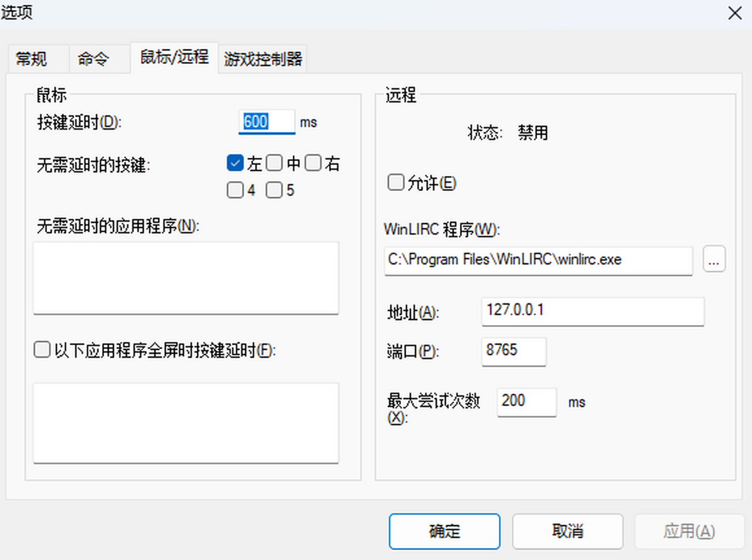Enable the 右 mouse button checkbox

313,164
